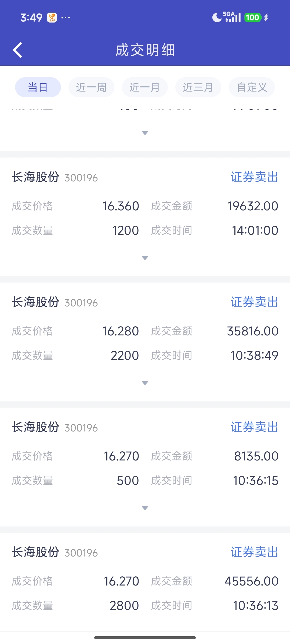
Task: Switch to the 近一月 filter
Action: (145, 87)
